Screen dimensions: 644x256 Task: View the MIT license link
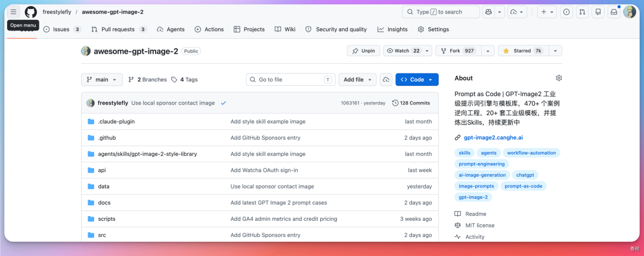[x=475, y=226]
